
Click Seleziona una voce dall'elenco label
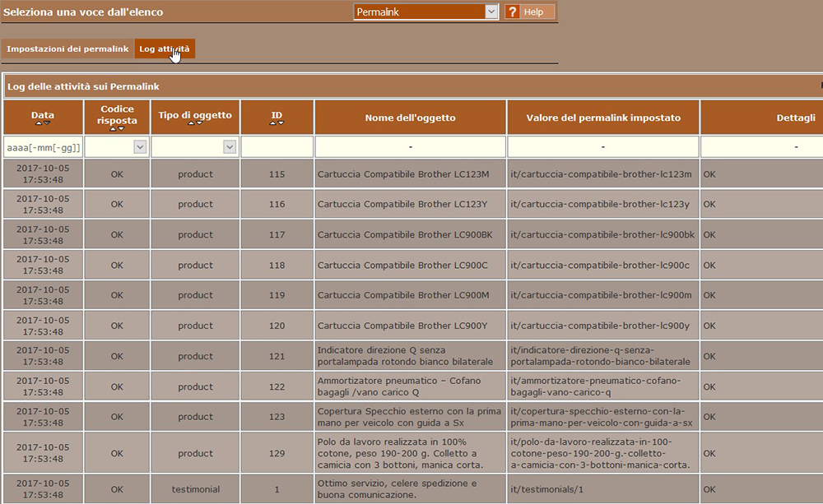83,12
